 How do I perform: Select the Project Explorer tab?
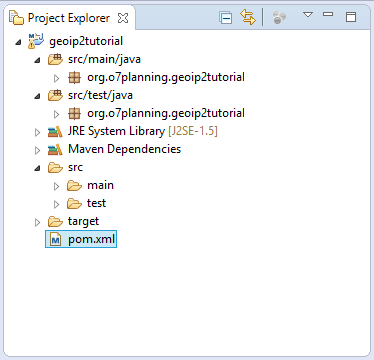(x=68, y=18)
